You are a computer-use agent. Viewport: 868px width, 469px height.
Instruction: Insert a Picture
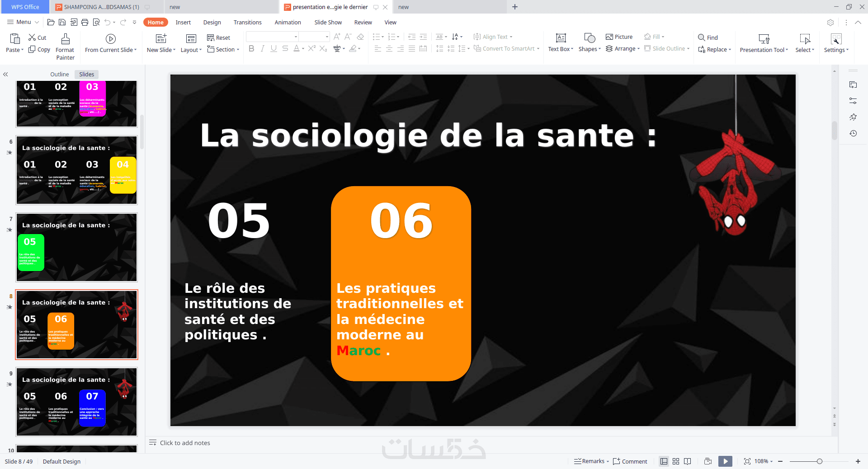point(619,37)
